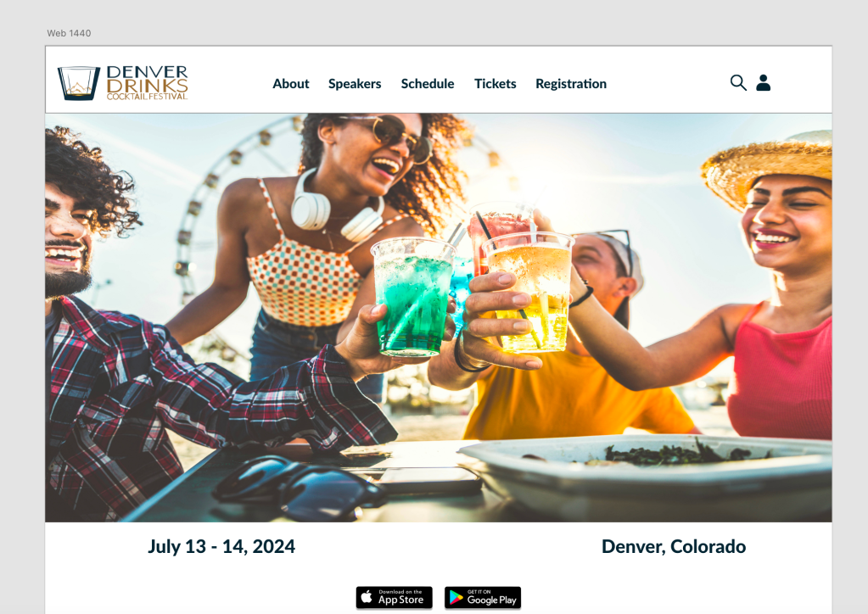Image resolution: width=868 pixels, height=614 pixels.
Task: Select the Denver, Colorado text
Action: (674, 546)
